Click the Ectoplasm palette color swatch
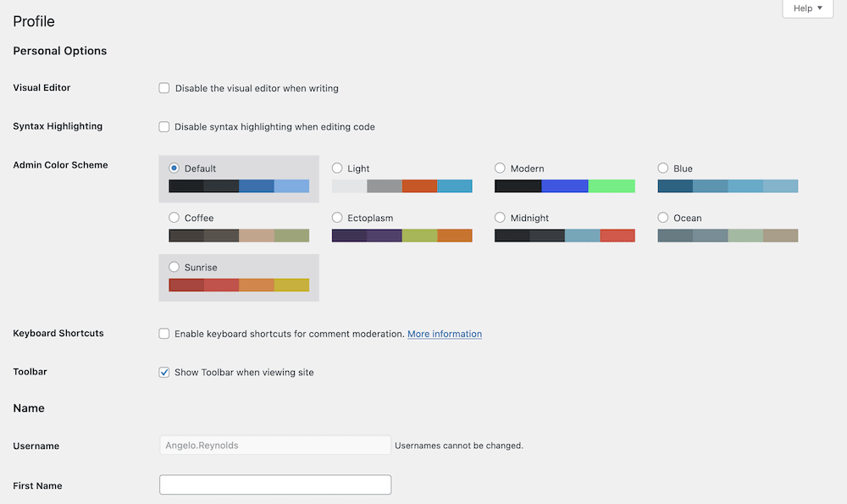This screenshot has height=504, width=847. (401, 235)
